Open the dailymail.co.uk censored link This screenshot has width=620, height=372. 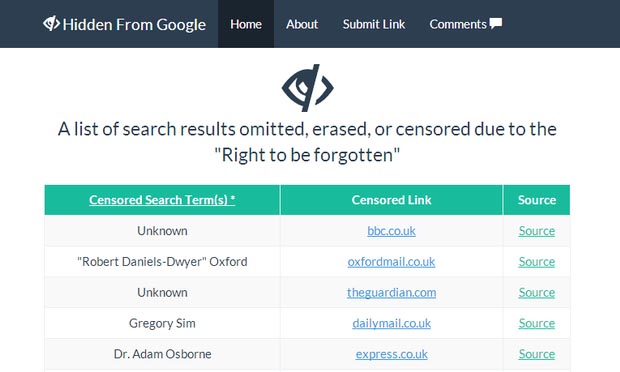pyautogui.click(x=391, y=323)
